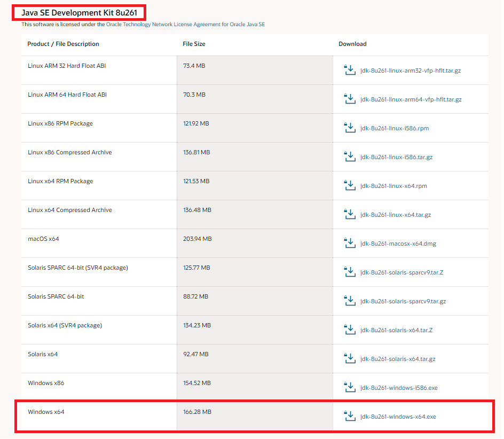Select the Linux x64 RPM Package label
Image resolution: width=504 pixels, height=439 pixels.
pos(60,182)
